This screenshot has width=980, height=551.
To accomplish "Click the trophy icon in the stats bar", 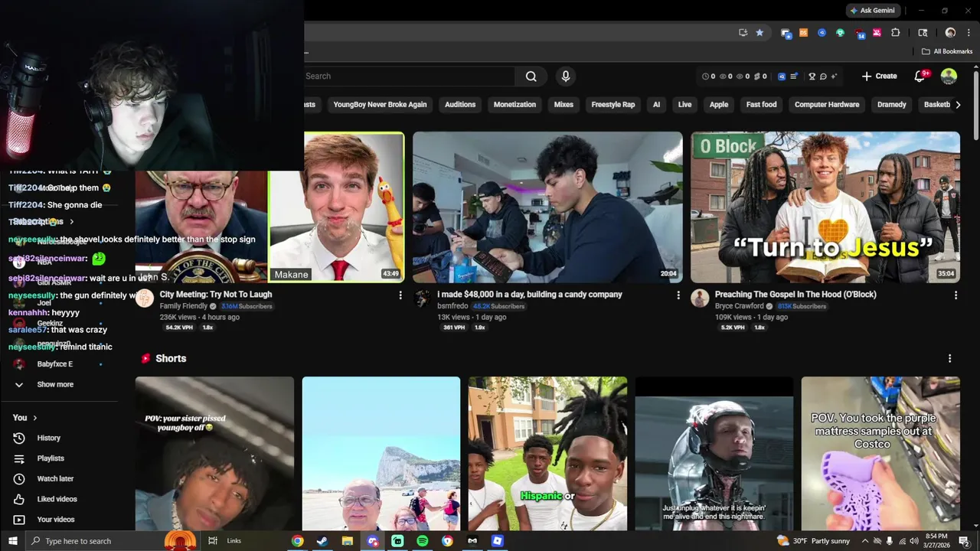I will tap(812, 76).
